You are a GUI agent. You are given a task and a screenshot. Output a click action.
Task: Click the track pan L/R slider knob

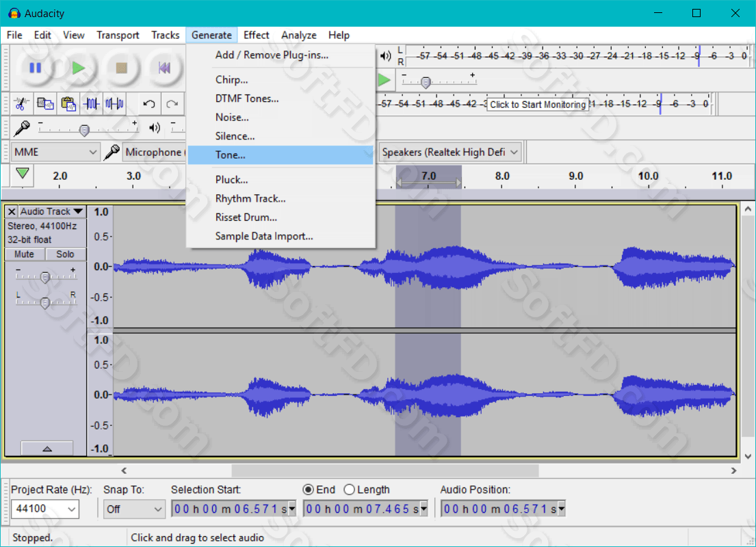[x=45, y=303]
